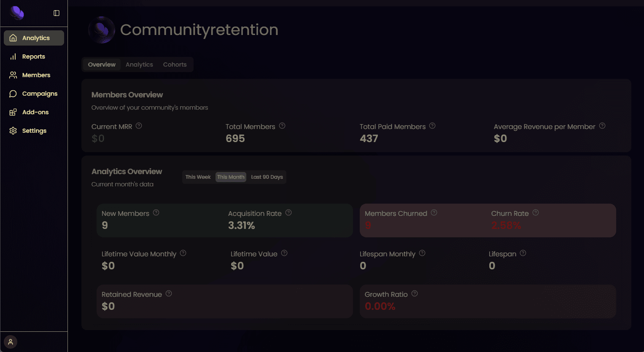644x352 pixels.
Task: Switch to the Analytics tab
Action: click(x=139, y=64)
